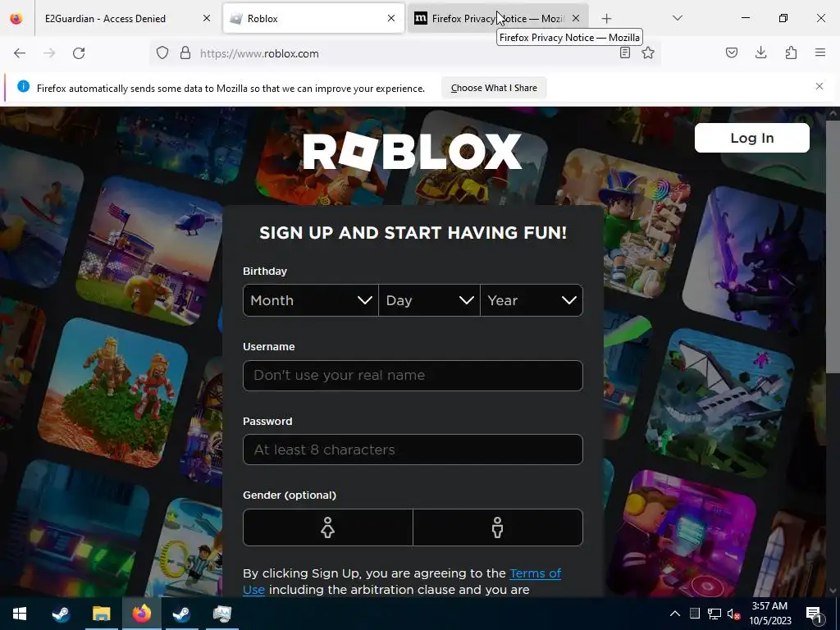
Task: Toggle Reader View icon
Action: (624, 53)
